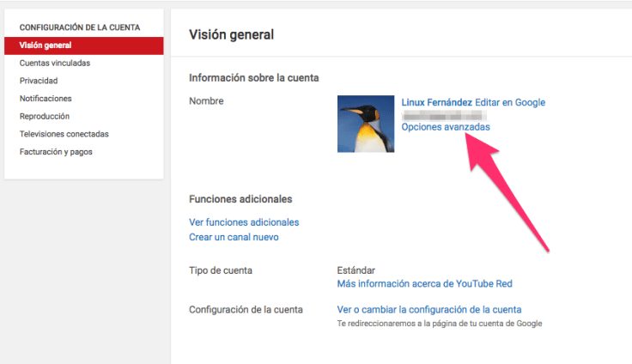Click Ver funciones adicionales
The height and width of the screenshot is (364, 632).
pyautogui.click(x=244, y=222)
